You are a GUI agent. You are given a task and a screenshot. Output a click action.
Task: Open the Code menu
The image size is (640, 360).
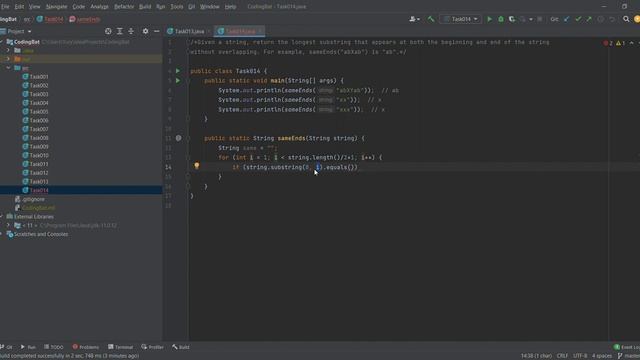78,7
